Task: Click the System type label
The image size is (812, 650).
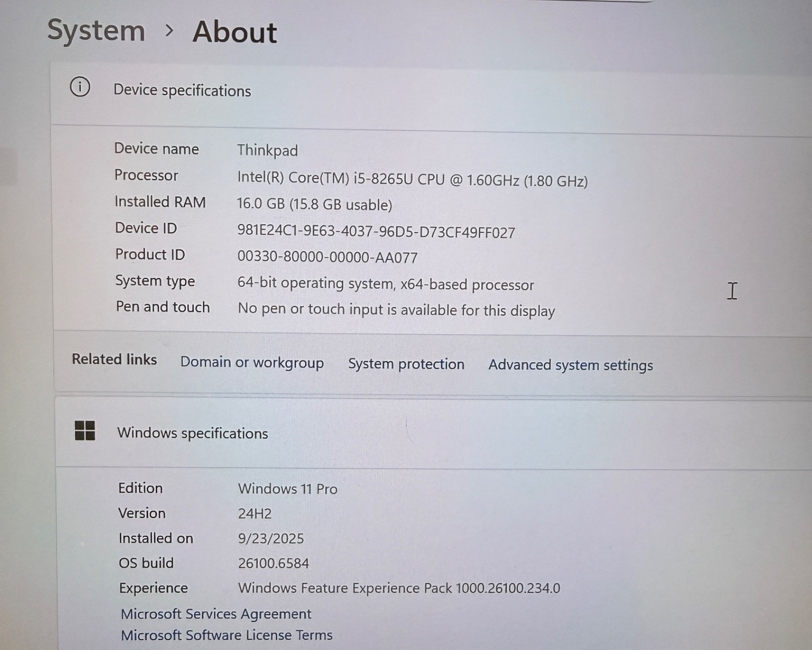Action: pyautogui.click(x=155, y=281)
